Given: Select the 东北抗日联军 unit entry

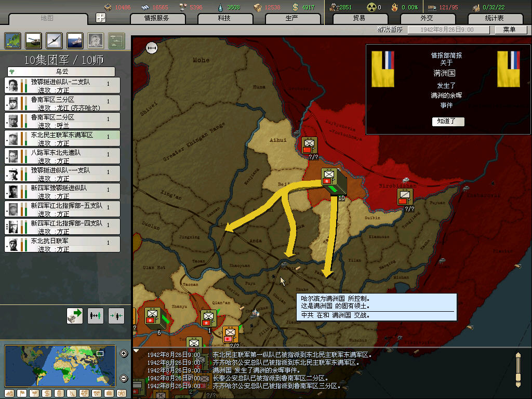Looking at the screenshot, I should coord(62,245).
